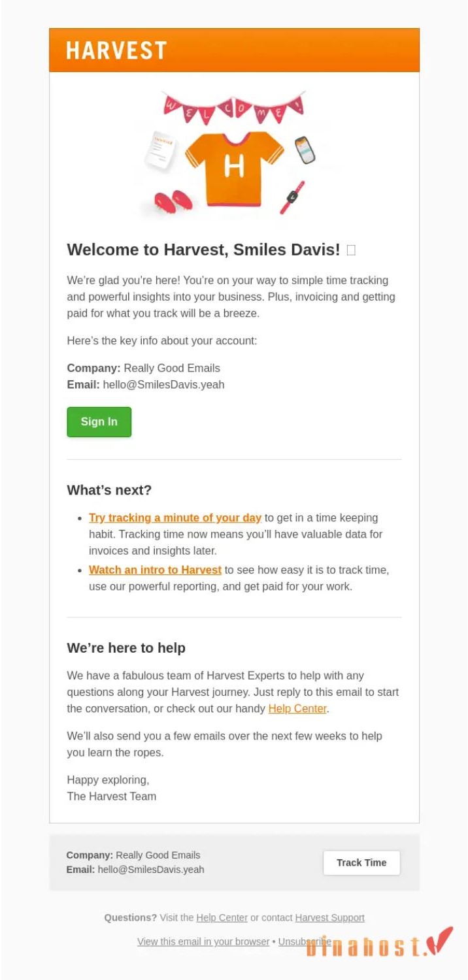Open "Try tracking a minute of your day" link

click(175, 517)
